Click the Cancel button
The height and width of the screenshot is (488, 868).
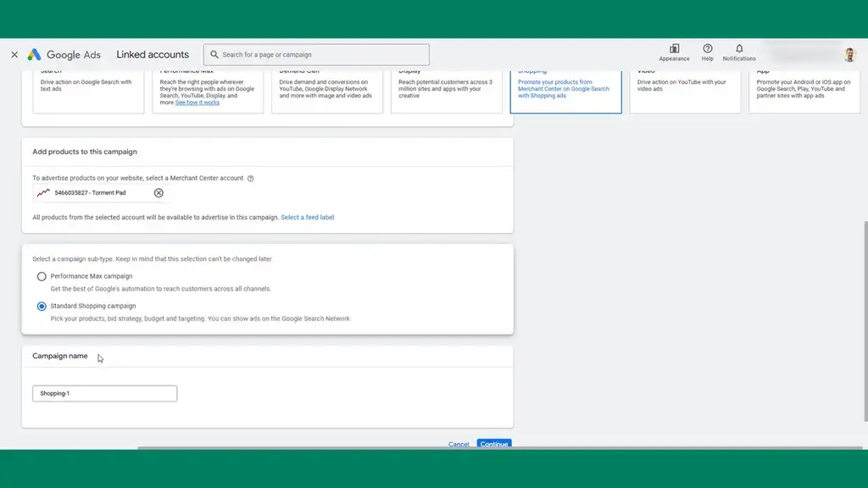point(459,444)
